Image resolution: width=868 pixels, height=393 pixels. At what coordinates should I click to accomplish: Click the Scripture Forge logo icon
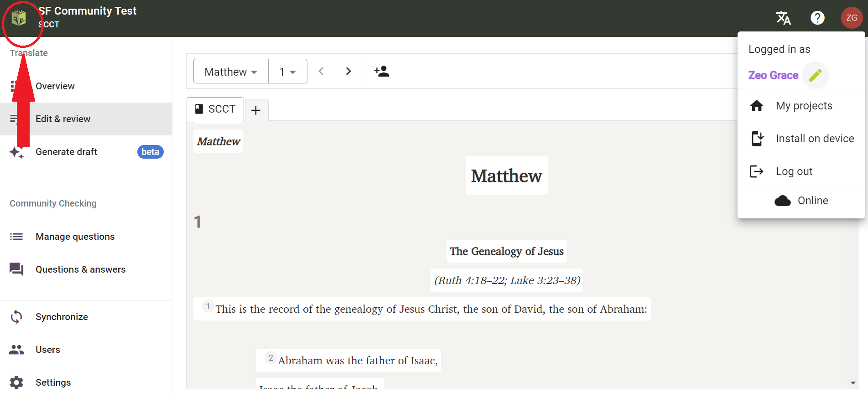coord(19,18)
